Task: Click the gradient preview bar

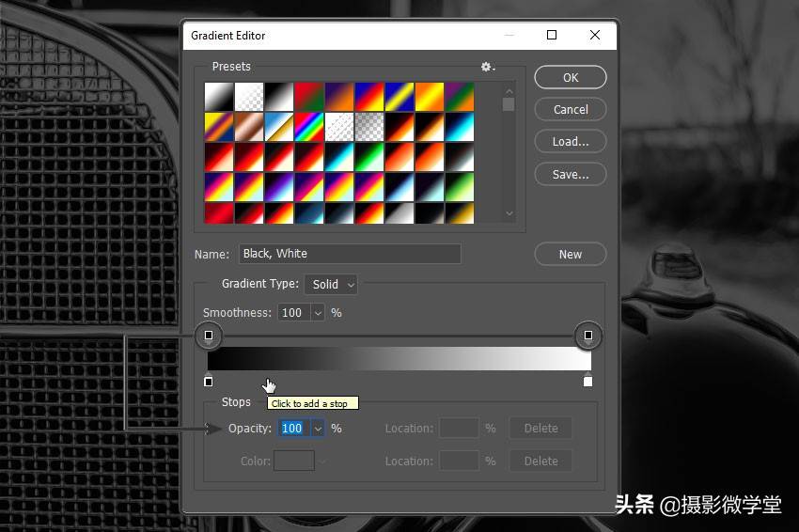Action: tap(399, 359)
